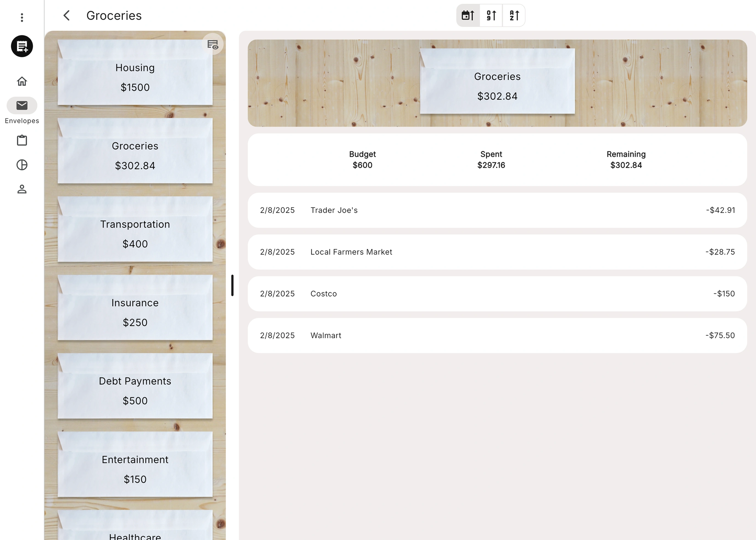This screenshot has height=540, width=756.
Task: Sort transactions by date
Action: click(468, 15)
